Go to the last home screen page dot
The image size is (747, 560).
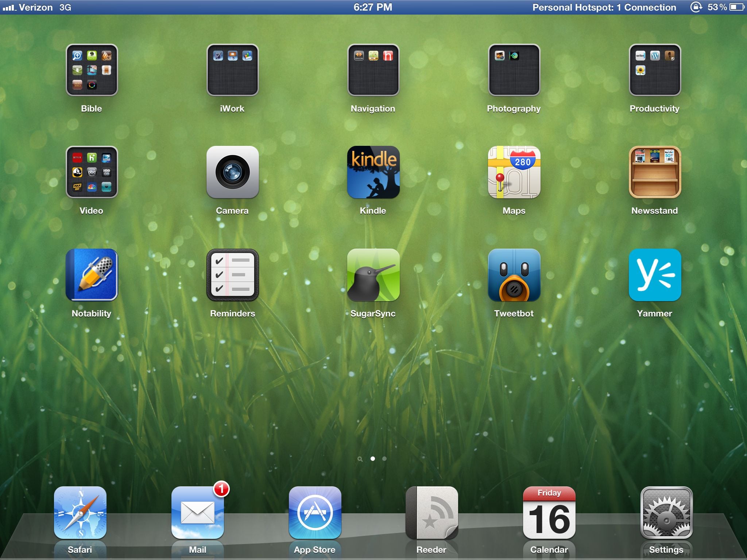tap(384, 459)
